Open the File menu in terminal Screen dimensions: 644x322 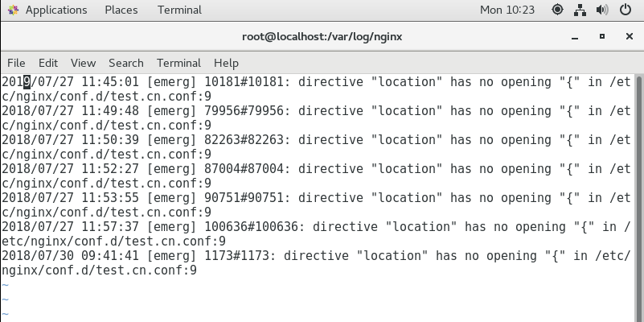pos(16,63)
